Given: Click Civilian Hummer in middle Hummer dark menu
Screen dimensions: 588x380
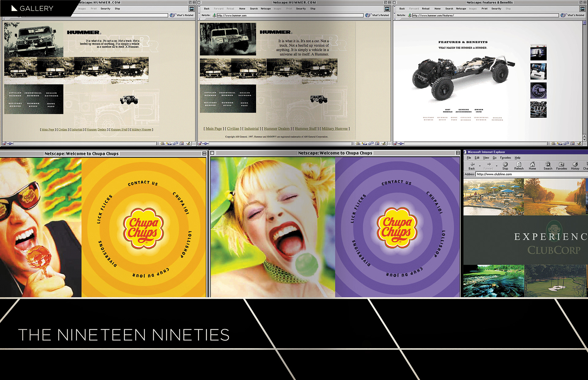Looking at the screenshot, I should click(210, 94).
